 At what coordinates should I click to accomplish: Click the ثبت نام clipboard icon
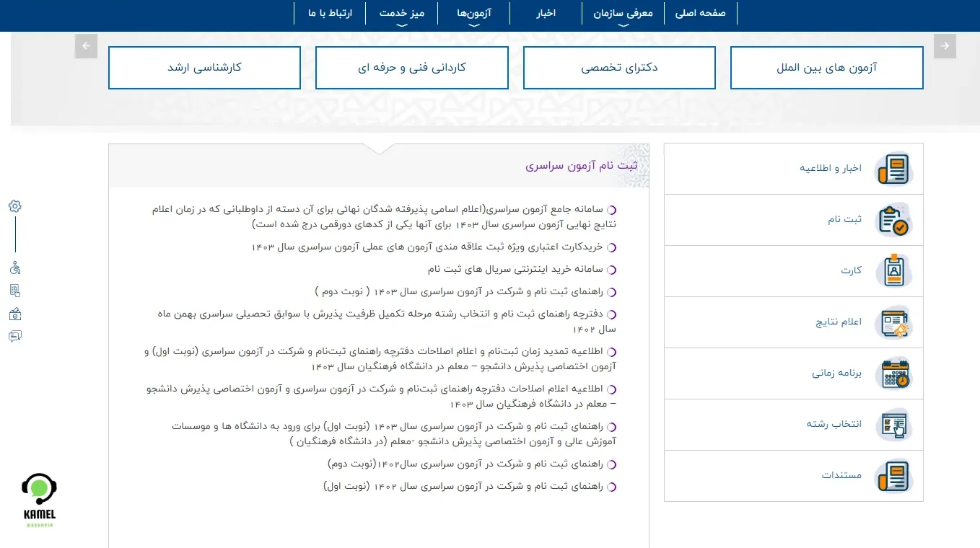tap(893, 220)
